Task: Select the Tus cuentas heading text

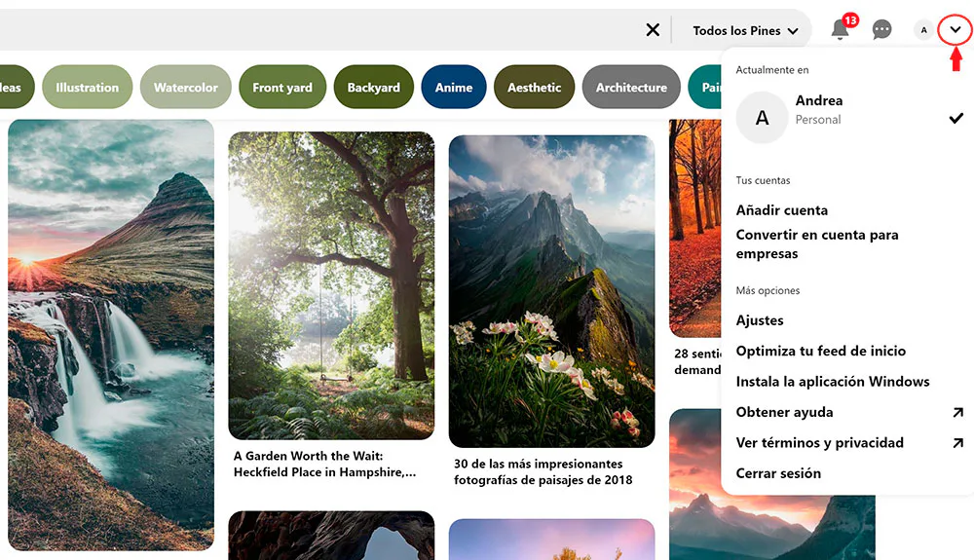Action: pyautogui.click(x=763, y=180)
